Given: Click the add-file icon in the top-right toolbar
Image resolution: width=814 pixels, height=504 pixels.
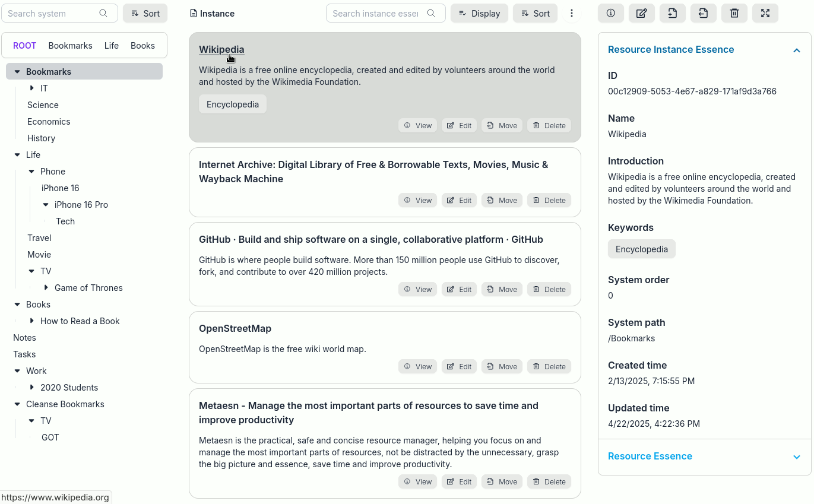Looking at the screenshot, I should 672,13.
